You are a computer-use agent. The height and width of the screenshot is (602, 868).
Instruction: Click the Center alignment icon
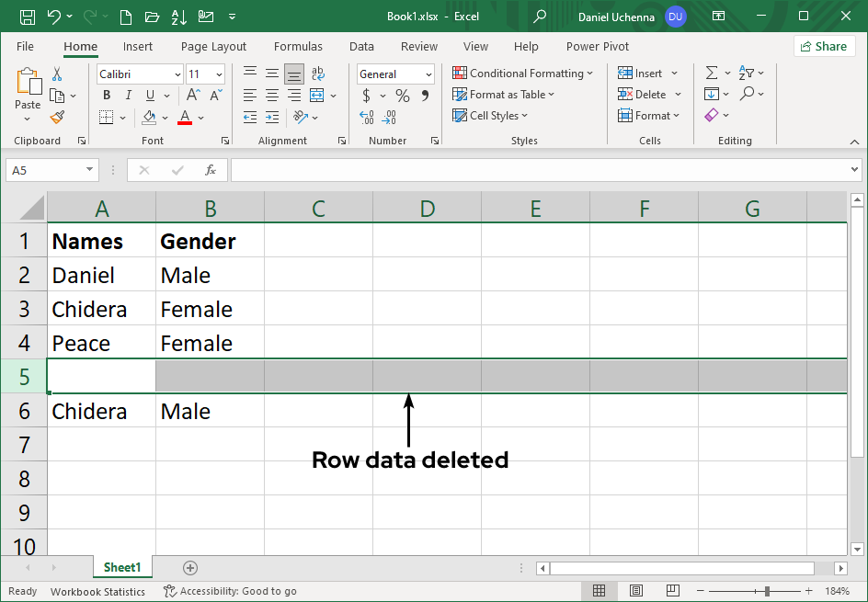[x=271, y=95]
